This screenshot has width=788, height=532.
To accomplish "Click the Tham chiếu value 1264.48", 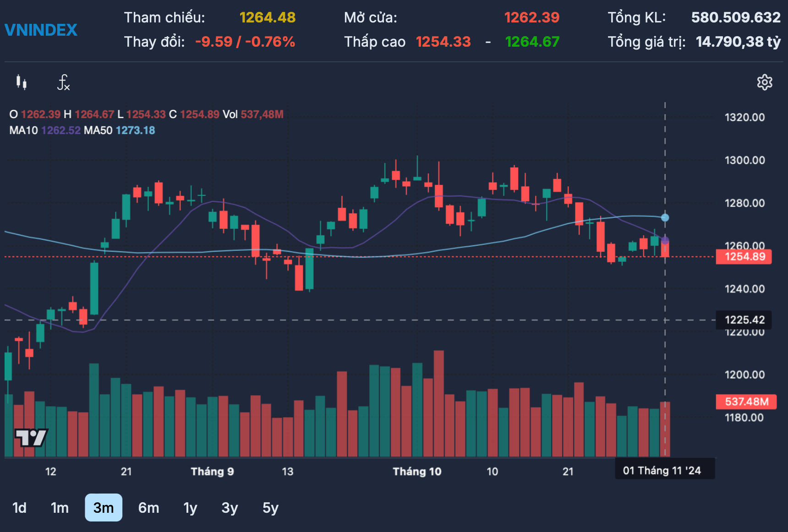I will coord(268,17).
